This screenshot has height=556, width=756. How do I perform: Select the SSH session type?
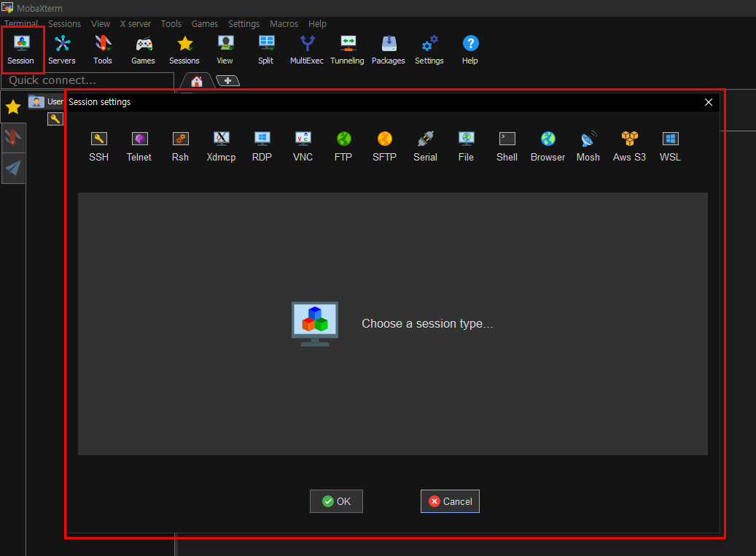pyautogui.click(x=99, y=147)
